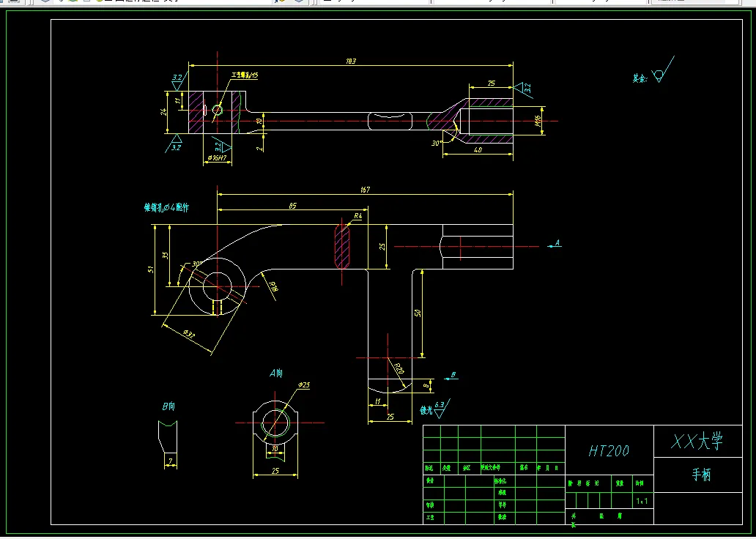Viewport: 756px width, 539px height.
Task: Click the XX大学 title block text
Action: [697, 441]
